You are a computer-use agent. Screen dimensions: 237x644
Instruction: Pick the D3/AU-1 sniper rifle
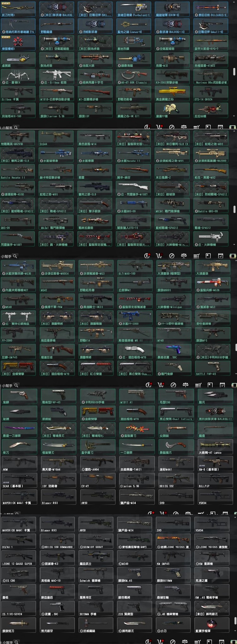click(x=19, y=541)
